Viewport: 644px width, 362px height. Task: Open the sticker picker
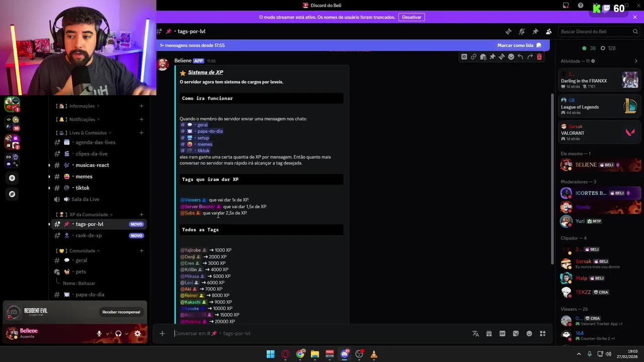(x=516, y=333)
